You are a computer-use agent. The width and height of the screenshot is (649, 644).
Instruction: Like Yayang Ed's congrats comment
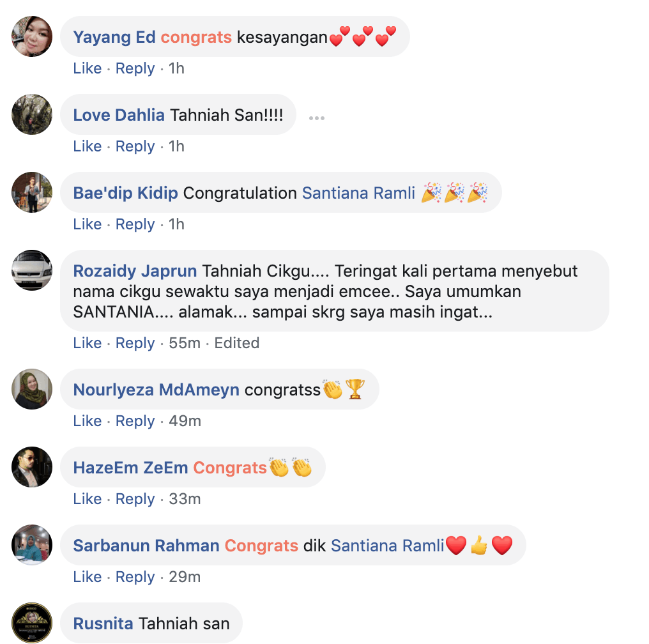(88, 68)
